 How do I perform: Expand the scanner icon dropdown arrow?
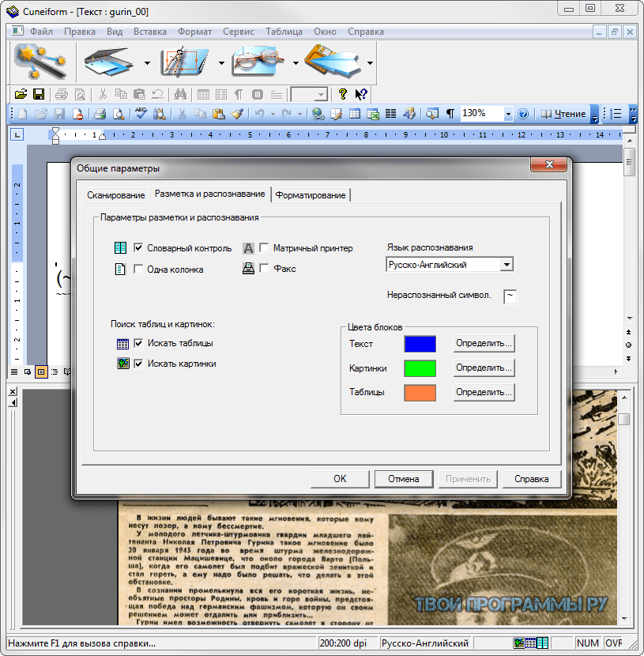coord(147,63)
